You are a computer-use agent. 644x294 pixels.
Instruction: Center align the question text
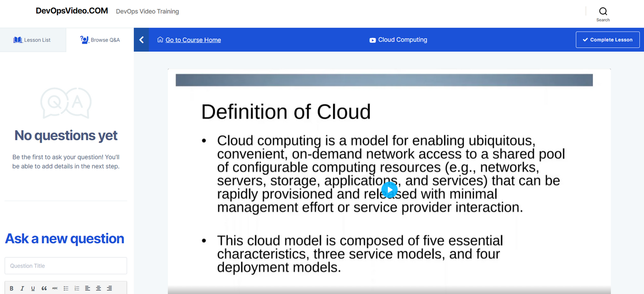pos(98,288)
